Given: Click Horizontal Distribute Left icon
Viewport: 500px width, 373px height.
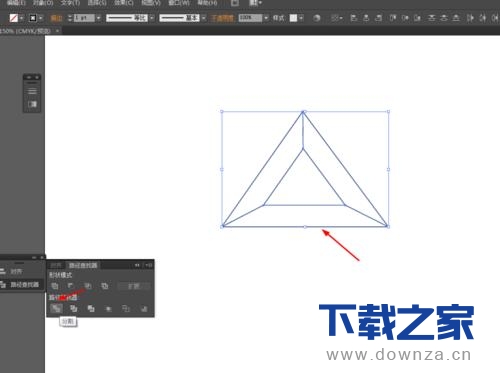Looking at the screenshot, I should pos(470,18).
